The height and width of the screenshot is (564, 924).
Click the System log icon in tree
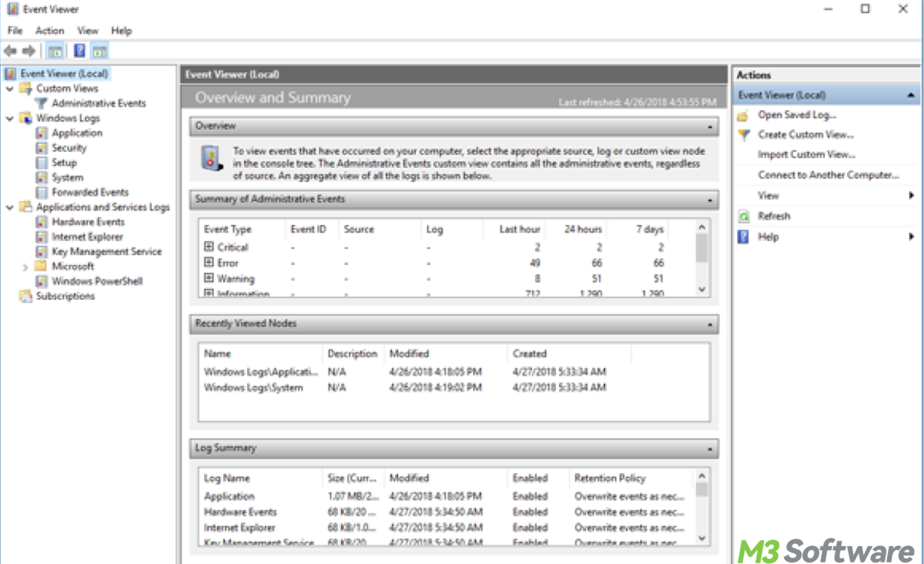(42, 177)
